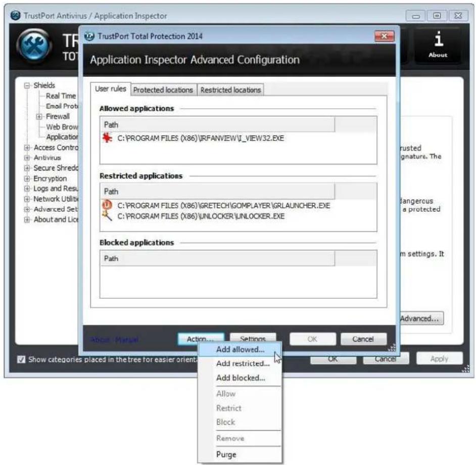Select Application Inspector item in the tree
The height and width of the screenshot is (465, 476).
62,137
